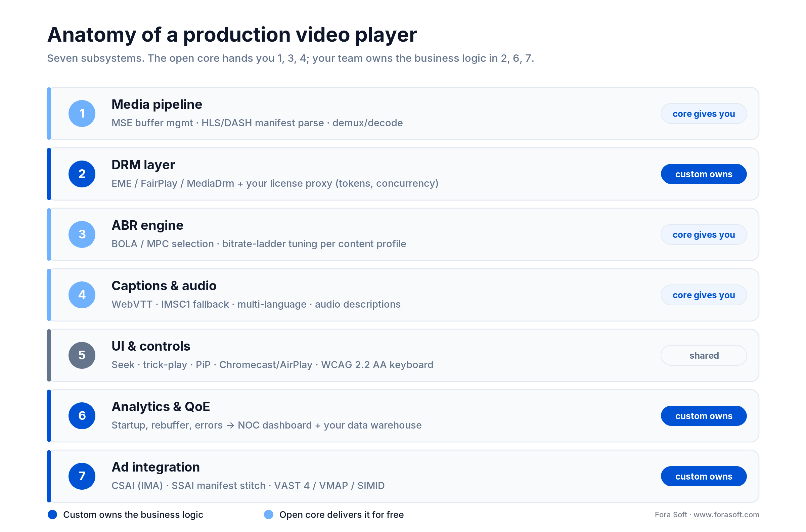Click the number 5 circle for UI & controls
This screenshot has height=532, width=806.
[82, 355]
